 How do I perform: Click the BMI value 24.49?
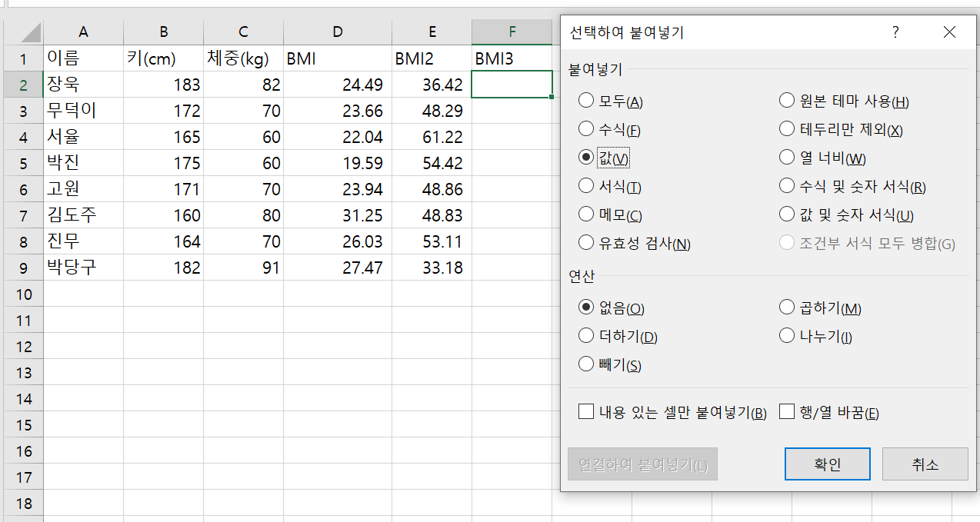[338, 85]
